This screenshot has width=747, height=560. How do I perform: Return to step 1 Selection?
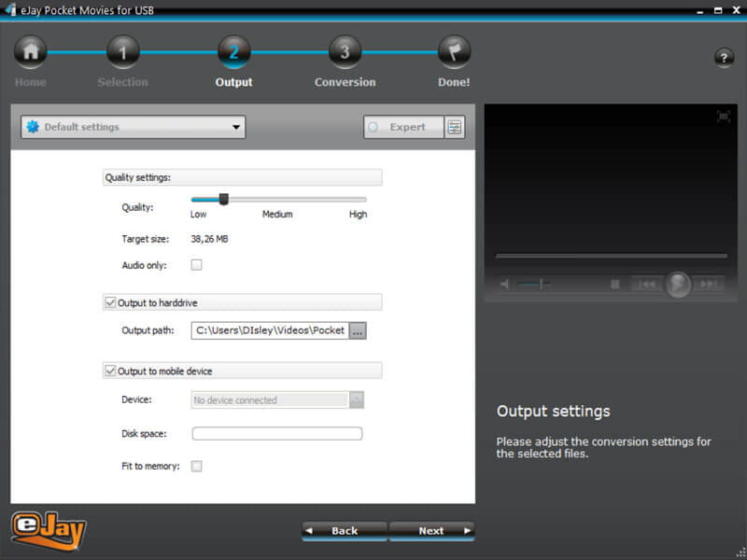pyautogui.click(x=122, y=52)
